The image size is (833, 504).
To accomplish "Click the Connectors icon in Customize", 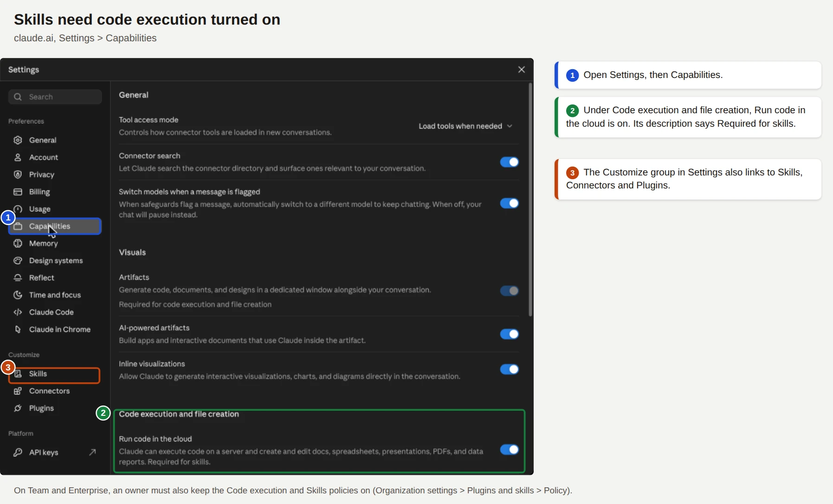I will [18, 391].
